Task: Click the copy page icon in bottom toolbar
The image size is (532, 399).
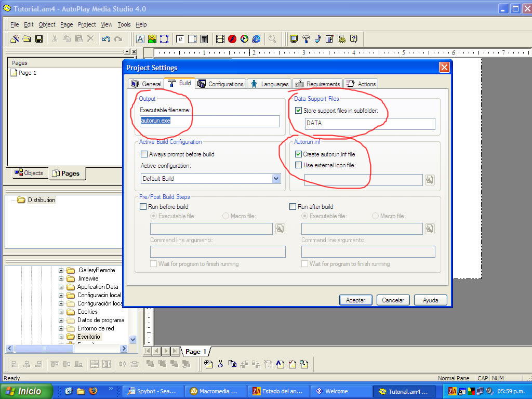Action: [x=232, y=364]
